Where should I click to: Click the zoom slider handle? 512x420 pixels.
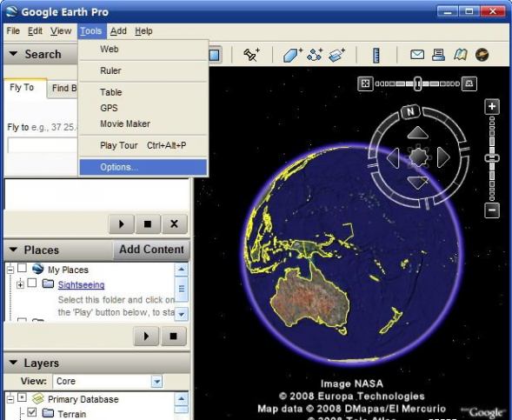click(x=492, y=158)
